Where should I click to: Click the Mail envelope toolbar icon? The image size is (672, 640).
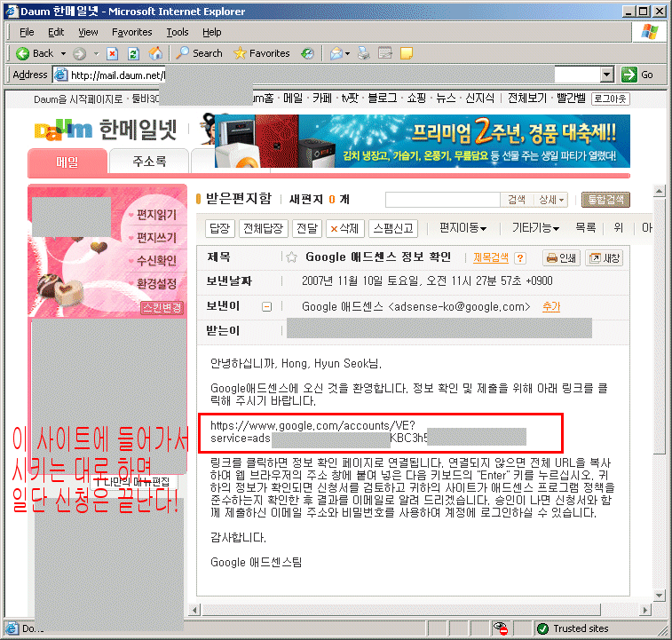[336, 53]
